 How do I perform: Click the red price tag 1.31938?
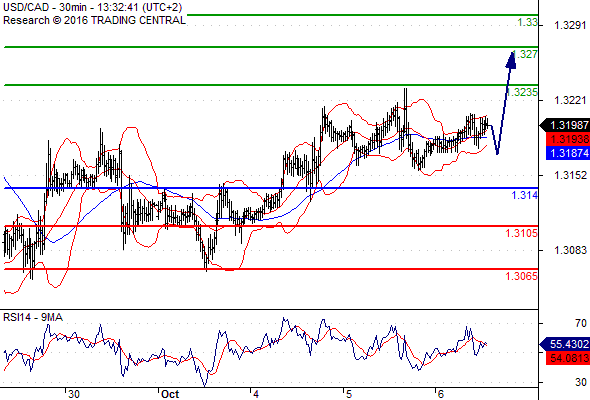568,139
